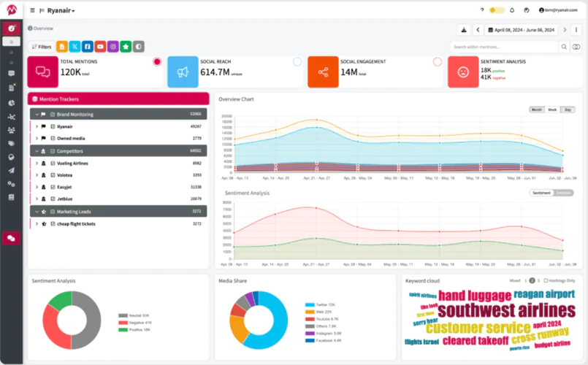Open the network nodes sidebar icon

pos(11,117)
